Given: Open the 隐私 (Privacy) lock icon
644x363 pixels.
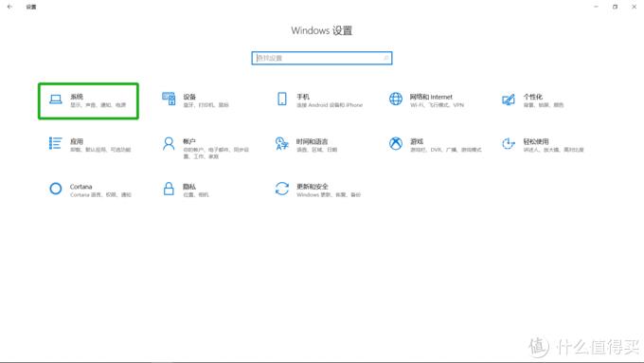Looking at the screenshot, I should pyautogui.click(x=169, y=189).
